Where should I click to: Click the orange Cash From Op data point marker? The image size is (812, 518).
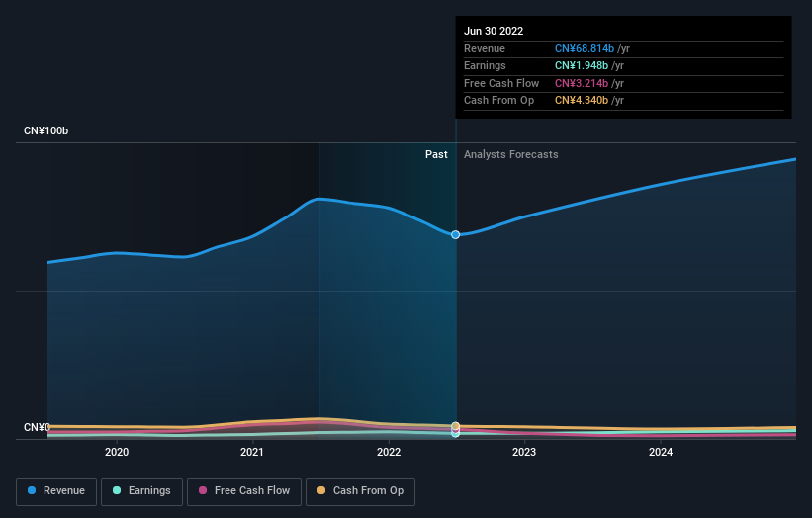[455, 426]
